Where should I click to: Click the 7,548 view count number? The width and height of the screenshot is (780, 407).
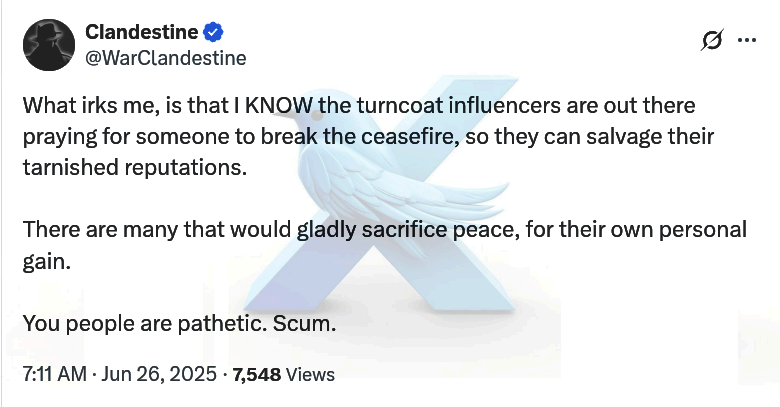click(x=256, y=375)
